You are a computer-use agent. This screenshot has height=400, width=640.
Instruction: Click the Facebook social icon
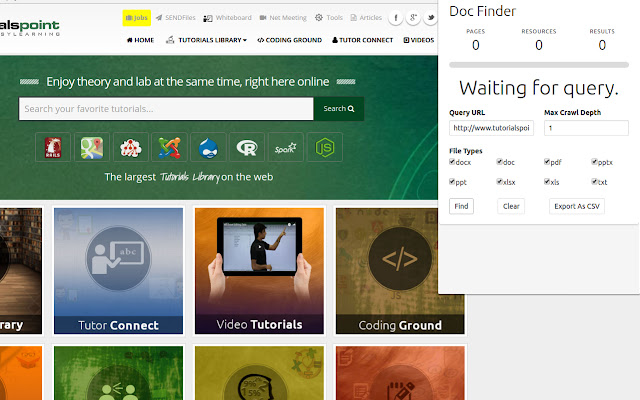(396, 18)
